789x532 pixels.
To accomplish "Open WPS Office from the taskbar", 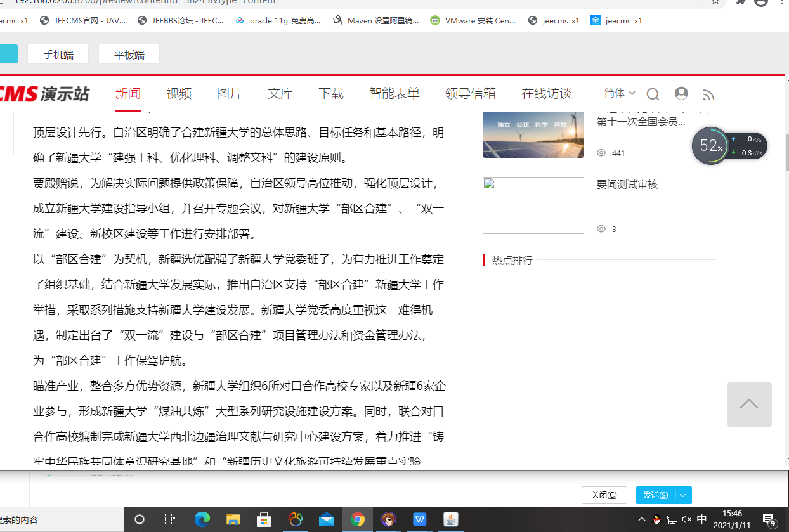I will point(419,519).
